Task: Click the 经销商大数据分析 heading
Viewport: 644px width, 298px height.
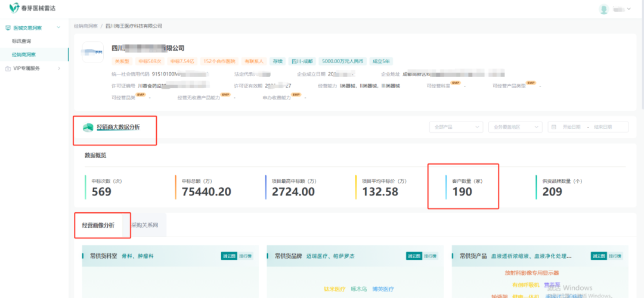Action: click(x=118, y=128)
